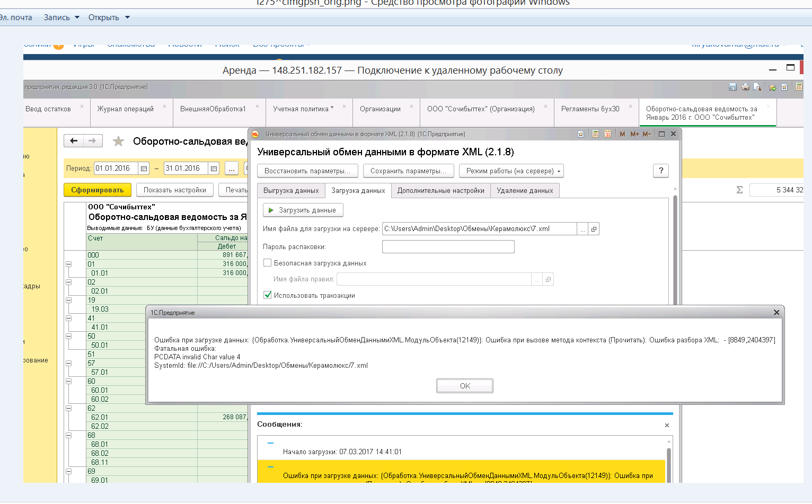Click the yellow Сформировать button
Screen dimensions: 812x504
point(97,190)
